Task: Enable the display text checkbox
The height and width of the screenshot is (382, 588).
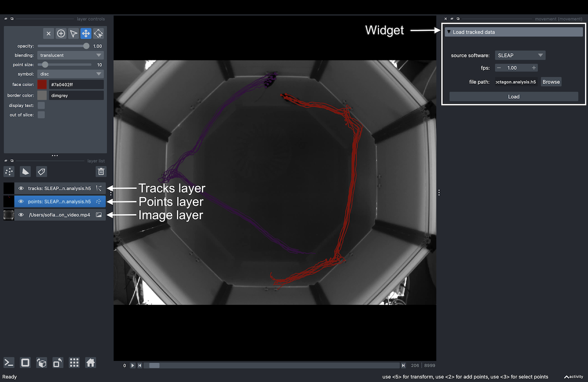Action: click(x=41, y=105)
